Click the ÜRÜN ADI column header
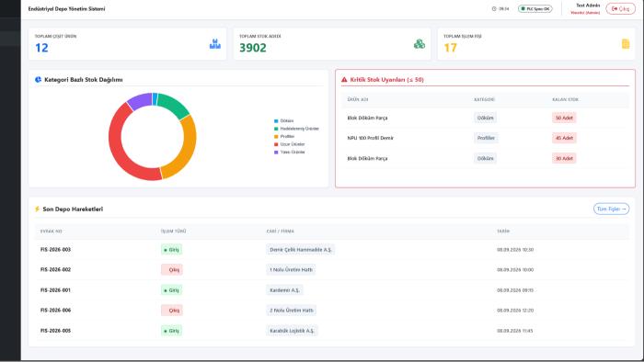Viewport: 644px width, 362px height. coord(357,99)
